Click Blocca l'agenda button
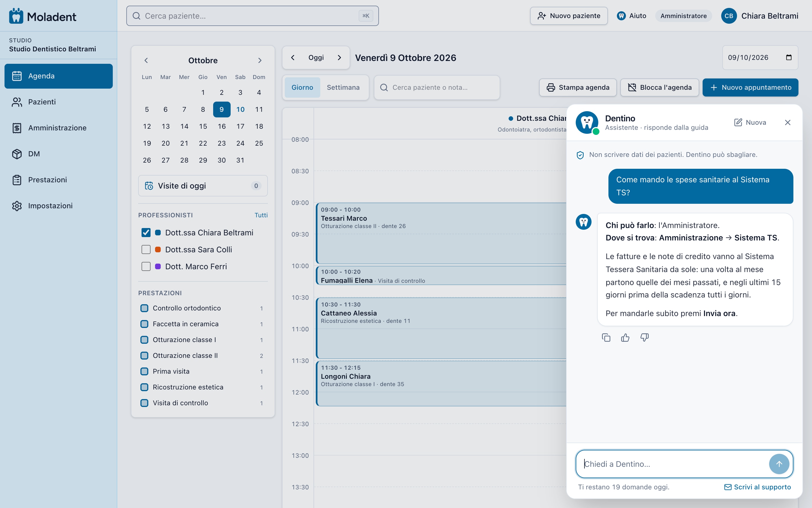The height and width of the screenshot is (508, 812). (659, 87)
